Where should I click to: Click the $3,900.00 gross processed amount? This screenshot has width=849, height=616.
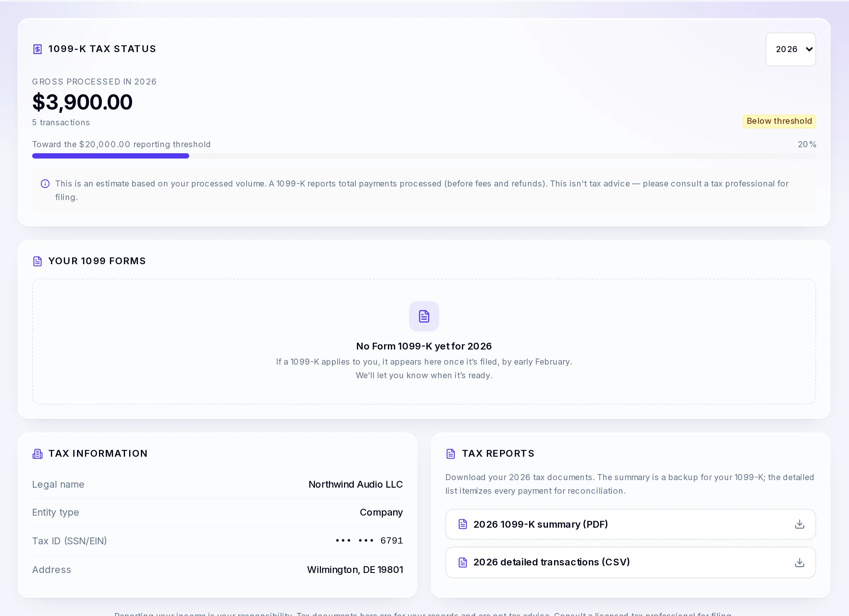click(82, 102)
